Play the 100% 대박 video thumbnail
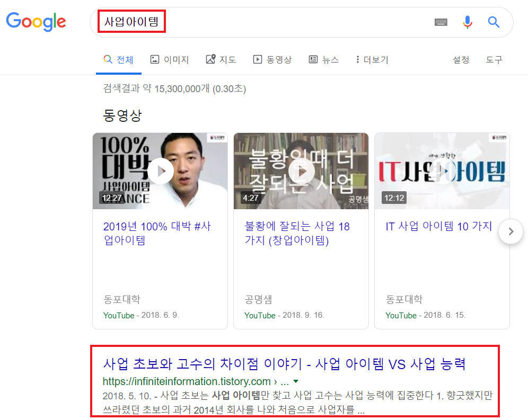The image size is (528, 420). tap(160, 171)
